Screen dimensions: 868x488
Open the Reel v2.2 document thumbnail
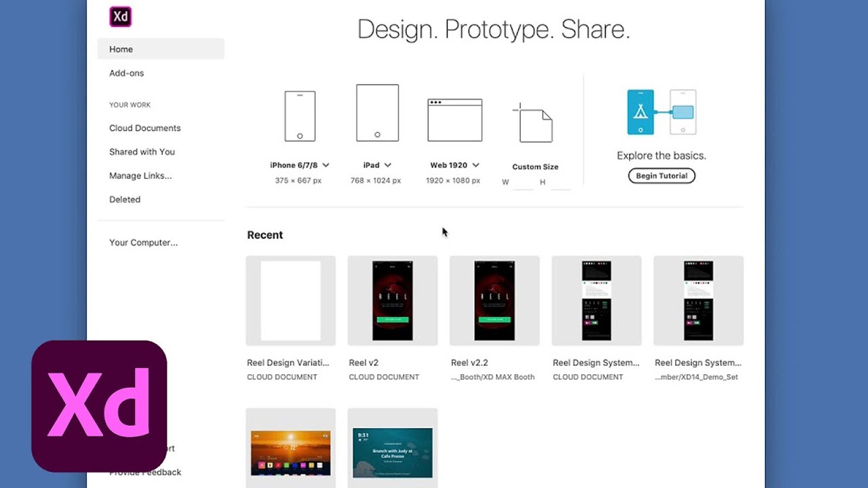(494, 301)
